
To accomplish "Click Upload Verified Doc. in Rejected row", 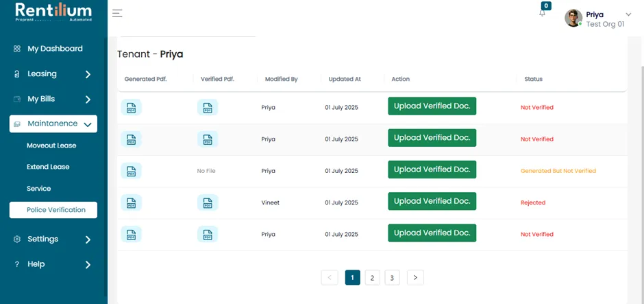I will [432, 201].
